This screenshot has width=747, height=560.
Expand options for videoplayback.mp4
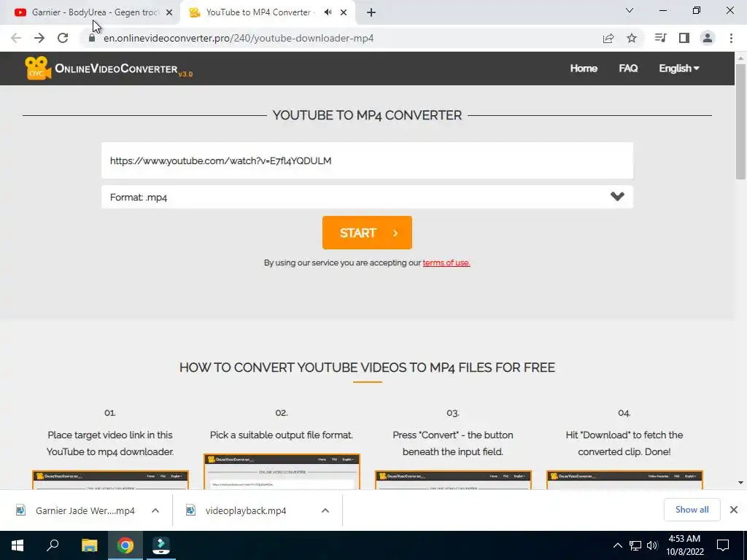325,510
